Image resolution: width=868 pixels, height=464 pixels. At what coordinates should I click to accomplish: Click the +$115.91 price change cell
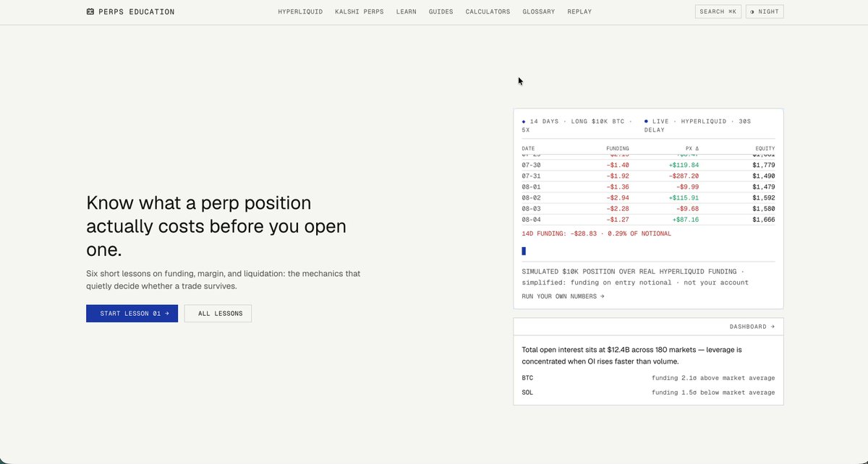(x=684, y=197)
